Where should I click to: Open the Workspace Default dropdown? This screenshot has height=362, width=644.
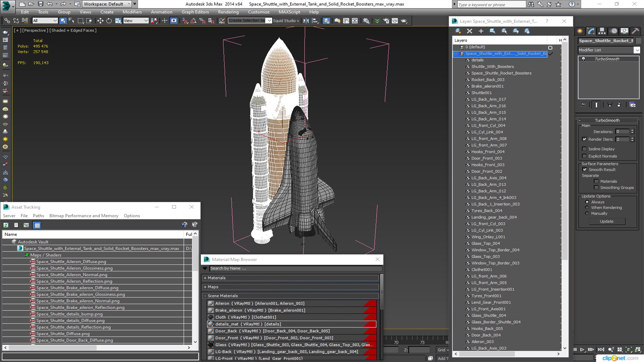pyautogui.click(x=107, y=4)
